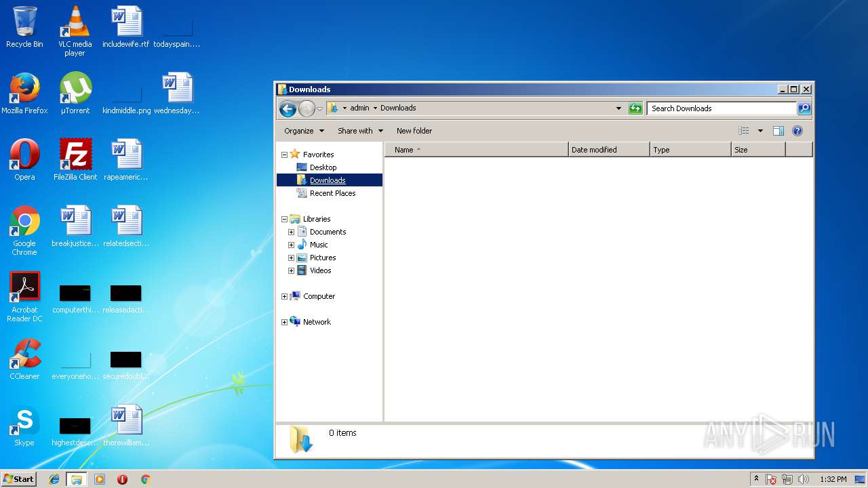The width and height of the screenshot is (868, 488).
Task: Click the search magnifier button
Action: (804, 108)
